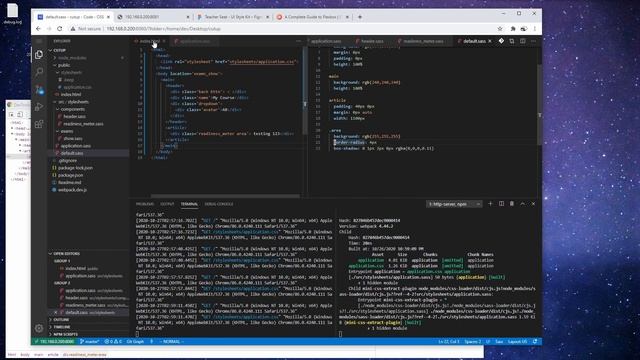The height and width of the screenshot is (360, 640).
Task: Select the Terminal panel tab
Action: 189,204
